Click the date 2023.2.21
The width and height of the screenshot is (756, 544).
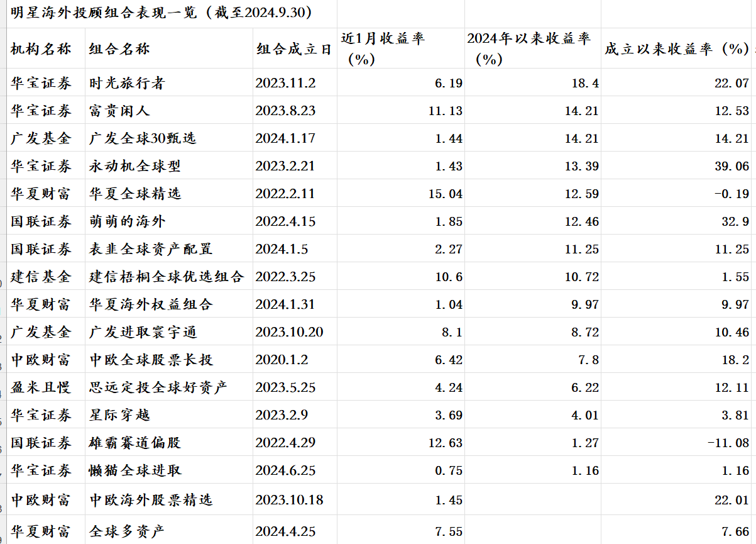pos(285,166)
